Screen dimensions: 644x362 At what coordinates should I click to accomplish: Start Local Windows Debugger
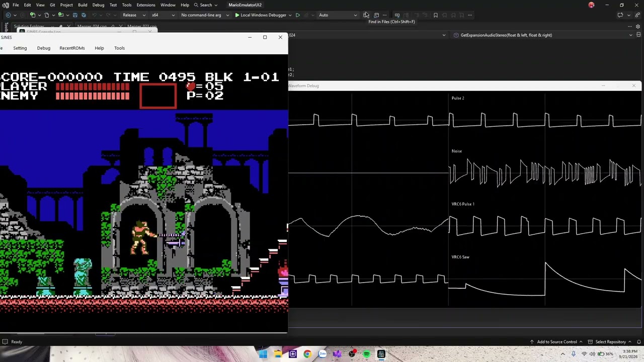pos(260,15)
